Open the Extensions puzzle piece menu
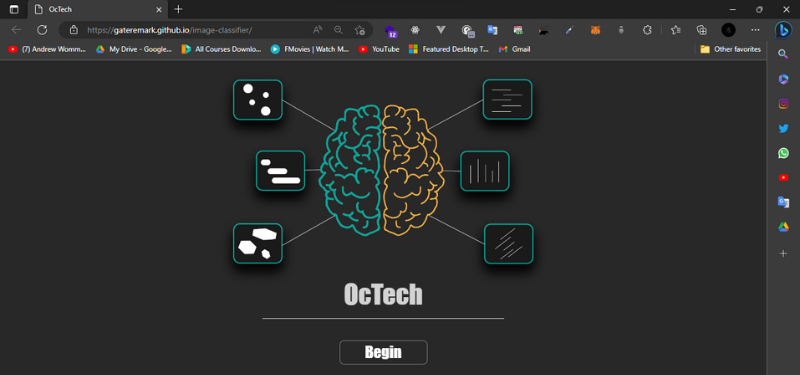The width and height of the screenshot is (800, 375). (647, 30)
